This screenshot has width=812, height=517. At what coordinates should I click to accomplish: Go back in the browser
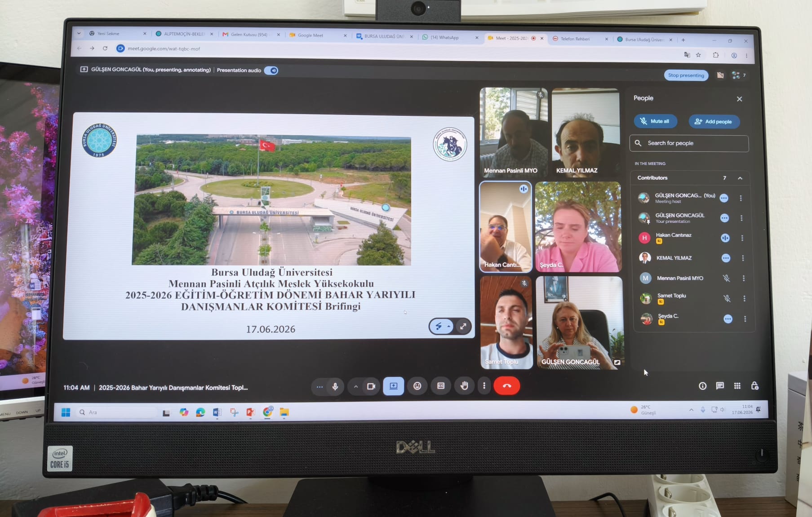click(80, 48)
